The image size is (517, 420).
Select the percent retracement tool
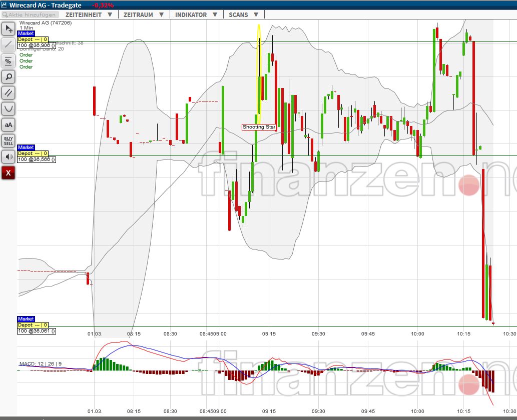8,60
